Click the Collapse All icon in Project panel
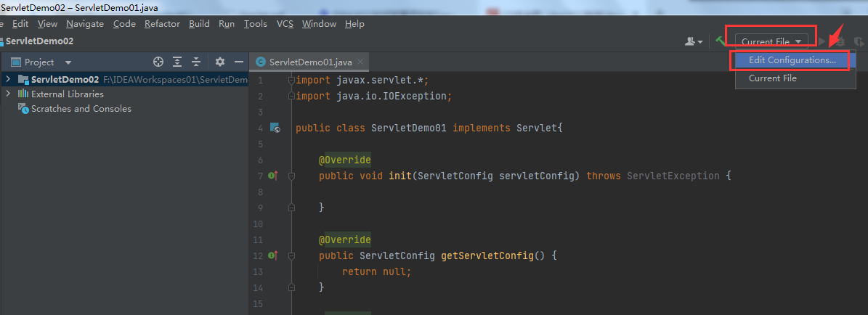Image resolution: width=868 pixels, height=315 pixels. pos(196,62)
